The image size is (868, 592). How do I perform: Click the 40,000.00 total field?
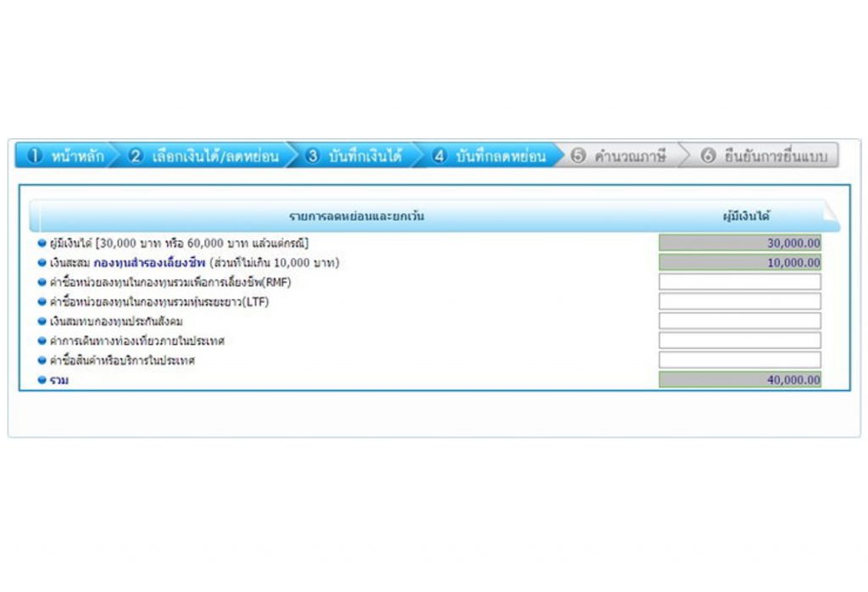(739, 380)
